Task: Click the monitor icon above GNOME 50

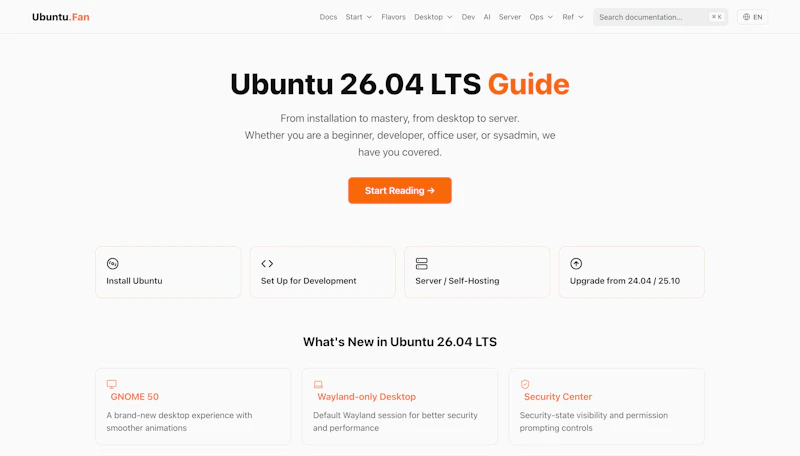Action: click(112, 384)
